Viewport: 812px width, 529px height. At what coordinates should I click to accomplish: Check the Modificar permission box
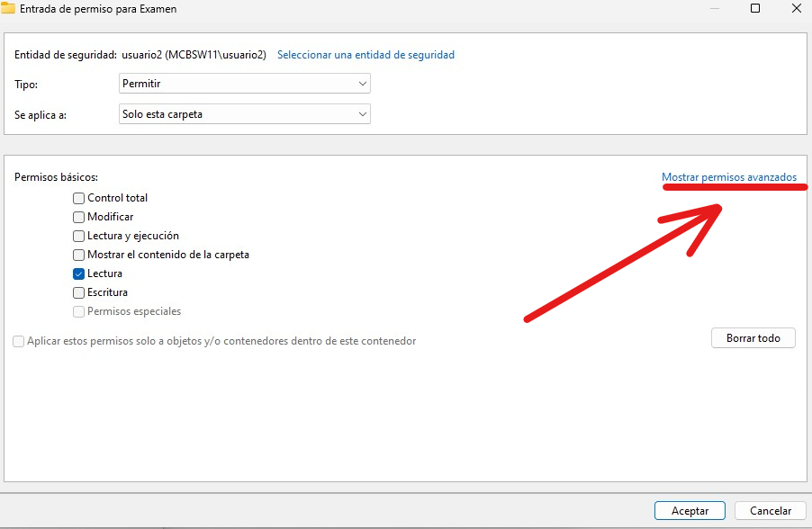(79, 217)
